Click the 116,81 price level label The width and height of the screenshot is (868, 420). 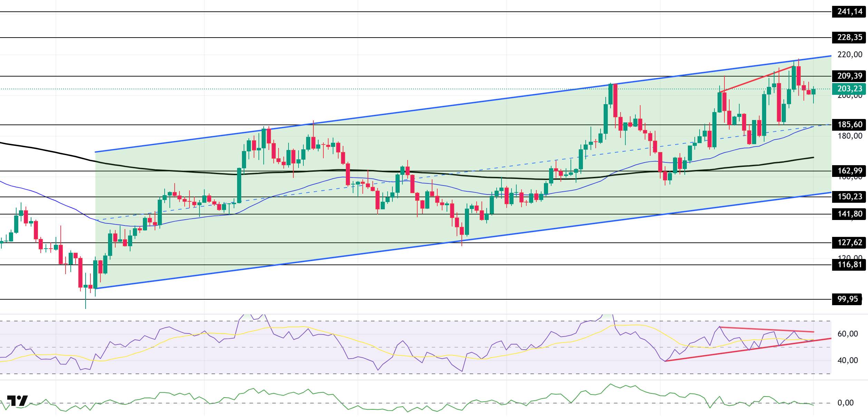[x=849, y=264]
